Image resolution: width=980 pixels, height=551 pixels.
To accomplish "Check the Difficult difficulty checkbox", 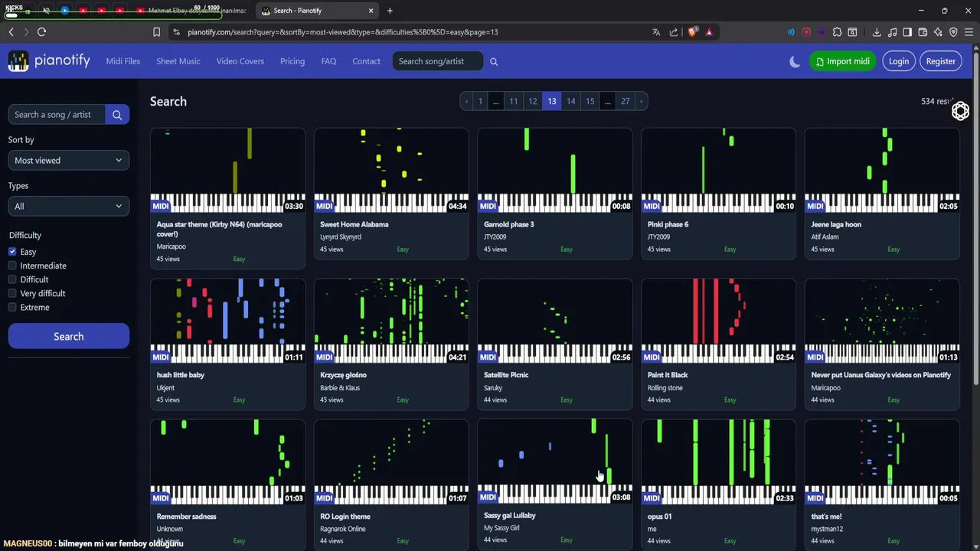I will 12,279.
